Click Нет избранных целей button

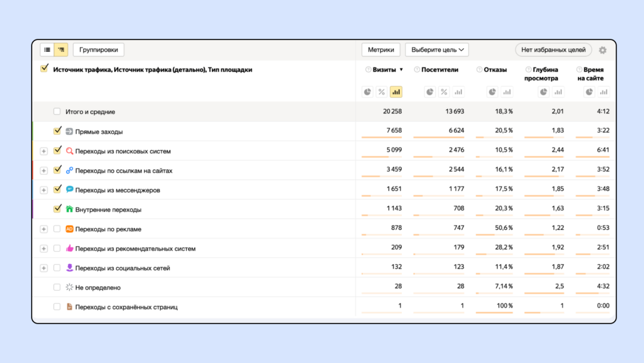[x=553, y=50]
